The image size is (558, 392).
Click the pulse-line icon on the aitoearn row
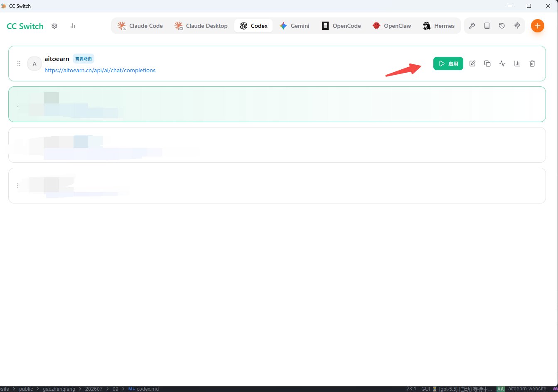click(x=502, y=64)
